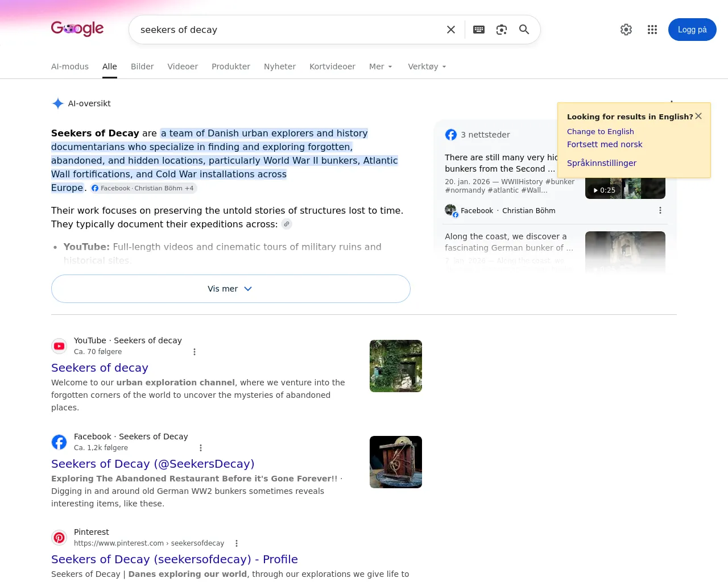728x582 pixels.
Task: Expand the Mer dropdown menu
Action: point(380,66)
